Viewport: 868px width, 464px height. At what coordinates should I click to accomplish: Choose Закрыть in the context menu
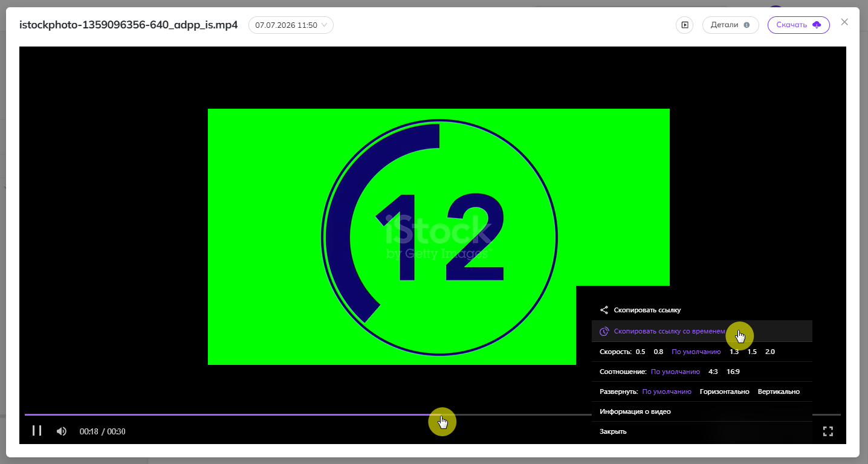click(613, 431)
